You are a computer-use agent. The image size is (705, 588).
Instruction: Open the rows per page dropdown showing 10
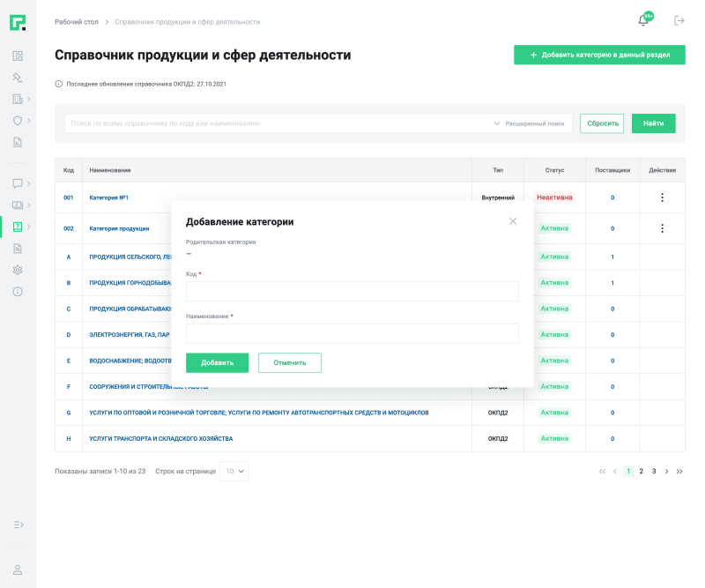[x=234, y=471]
